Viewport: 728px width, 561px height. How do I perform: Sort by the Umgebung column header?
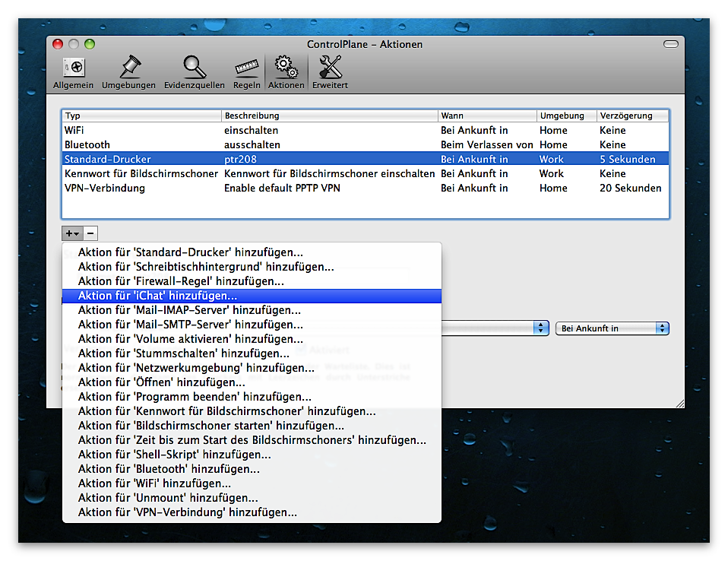[x=567, y=116]
